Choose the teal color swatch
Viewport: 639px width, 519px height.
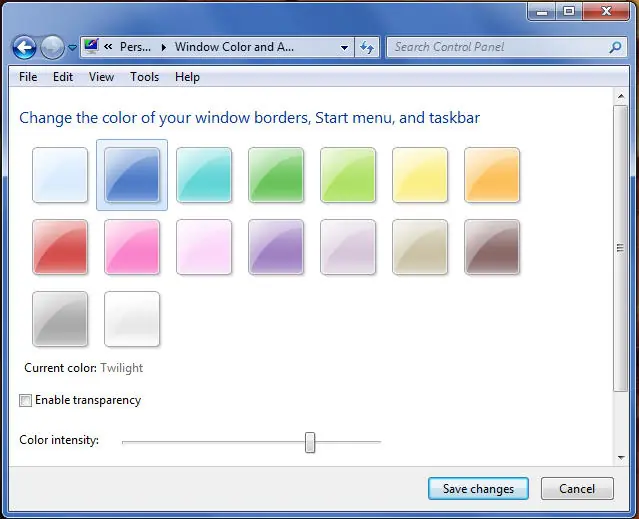(204, 175)
